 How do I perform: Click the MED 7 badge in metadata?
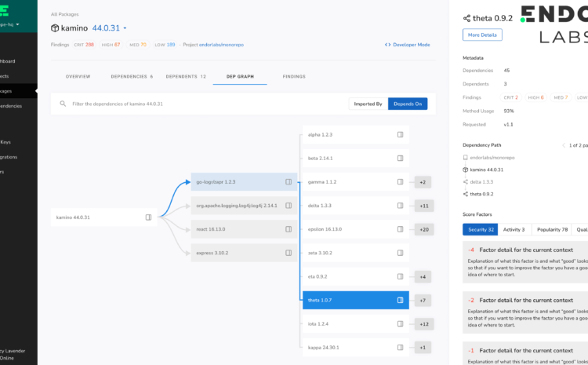pos(561,97)
